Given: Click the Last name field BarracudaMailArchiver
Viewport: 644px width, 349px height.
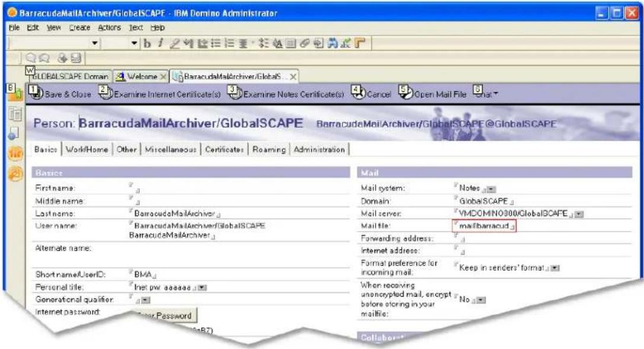Looking at the screenshot, I should (175, 213).
